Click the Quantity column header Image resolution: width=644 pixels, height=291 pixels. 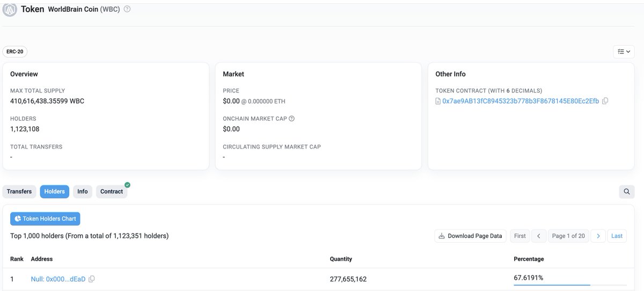point(341,259)
